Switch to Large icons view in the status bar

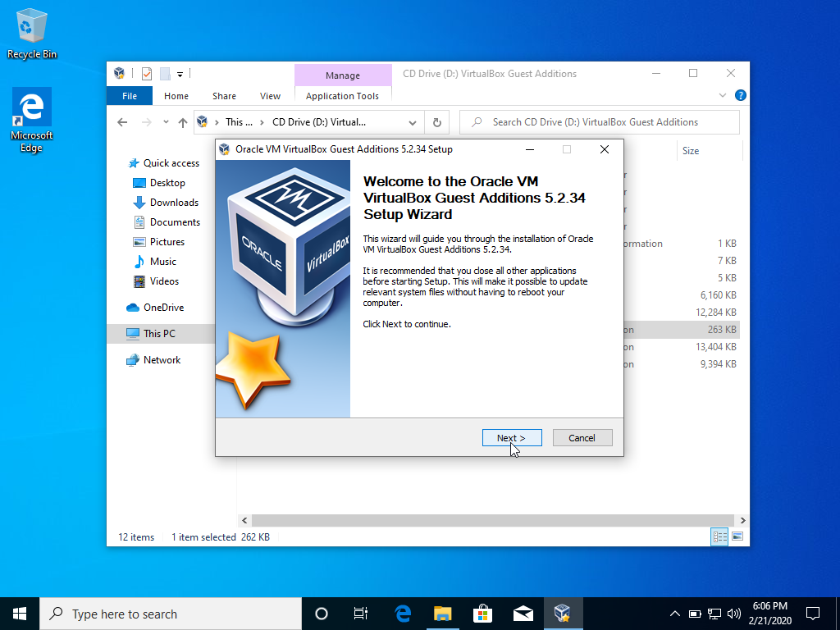(x=737, y=536)
